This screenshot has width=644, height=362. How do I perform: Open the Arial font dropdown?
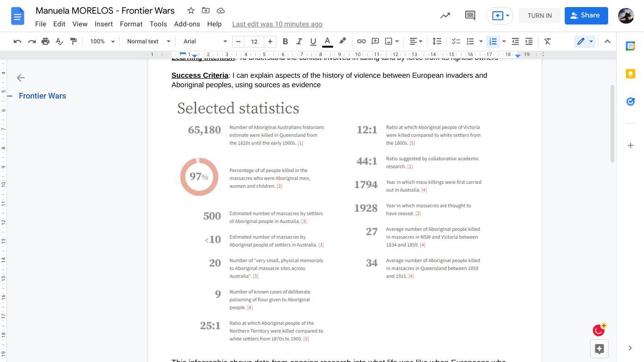(205, 41)
